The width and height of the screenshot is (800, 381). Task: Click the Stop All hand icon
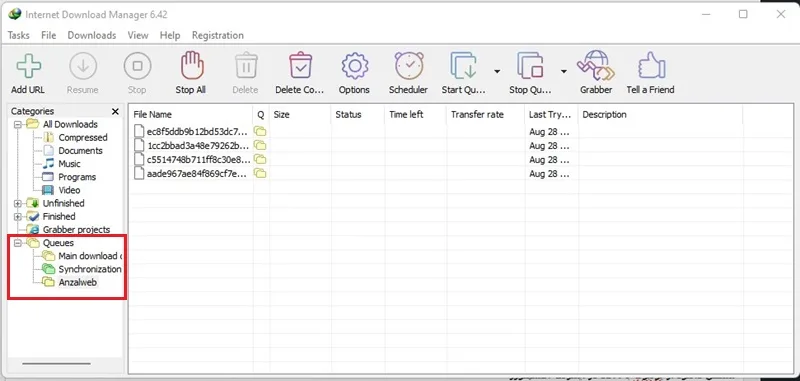[x=192, y=66]
